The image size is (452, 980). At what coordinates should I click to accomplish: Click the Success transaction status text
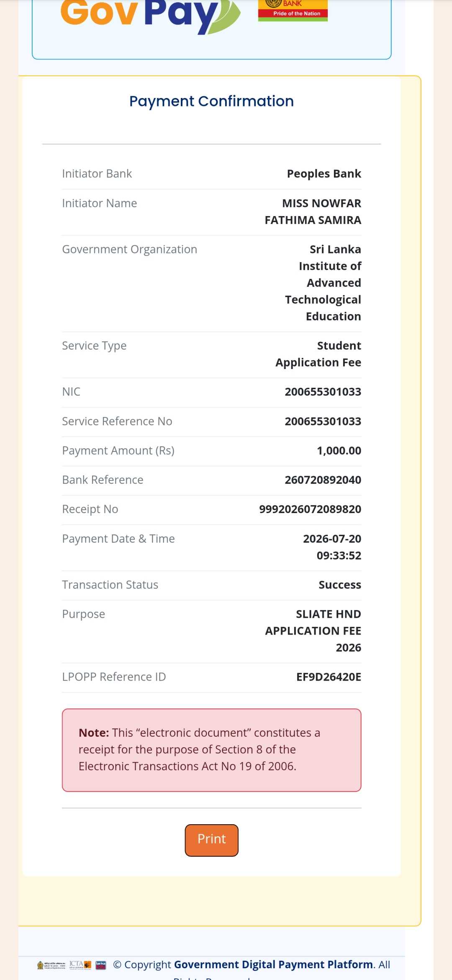click(x=340, y=585)
